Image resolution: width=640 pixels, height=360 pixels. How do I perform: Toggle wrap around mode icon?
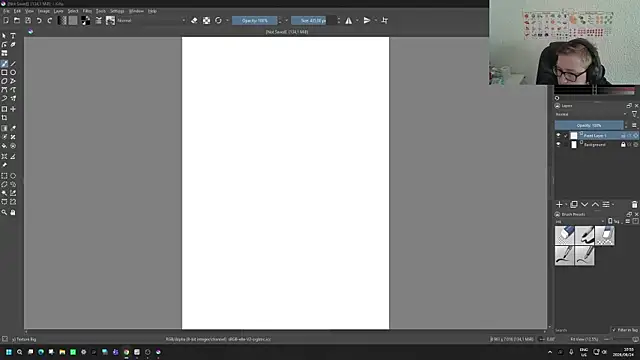[x=384, y=20]
